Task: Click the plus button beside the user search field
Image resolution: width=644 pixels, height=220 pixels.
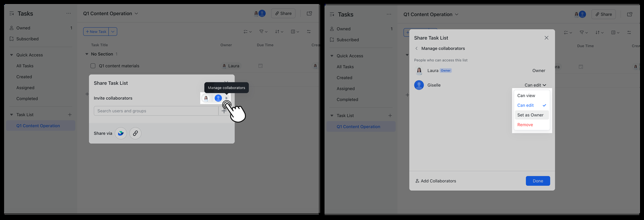Action: click(x=224, y=111)
